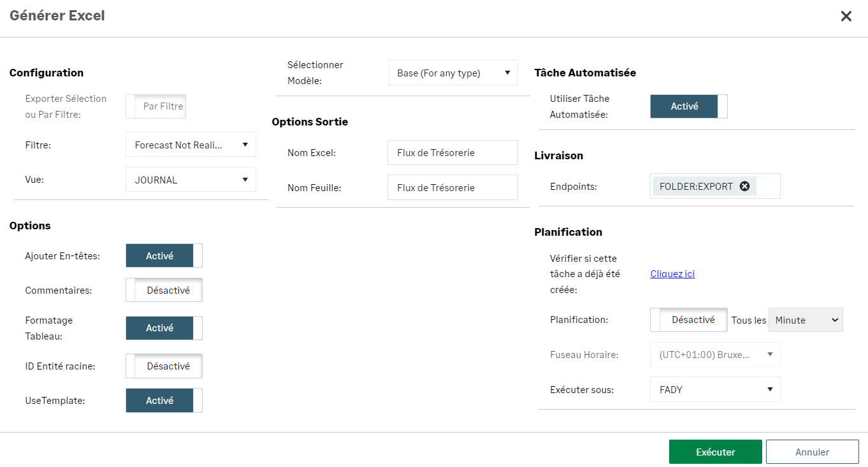
Task: Click the Nom Excel text field
Action: [x=452, y=153]
